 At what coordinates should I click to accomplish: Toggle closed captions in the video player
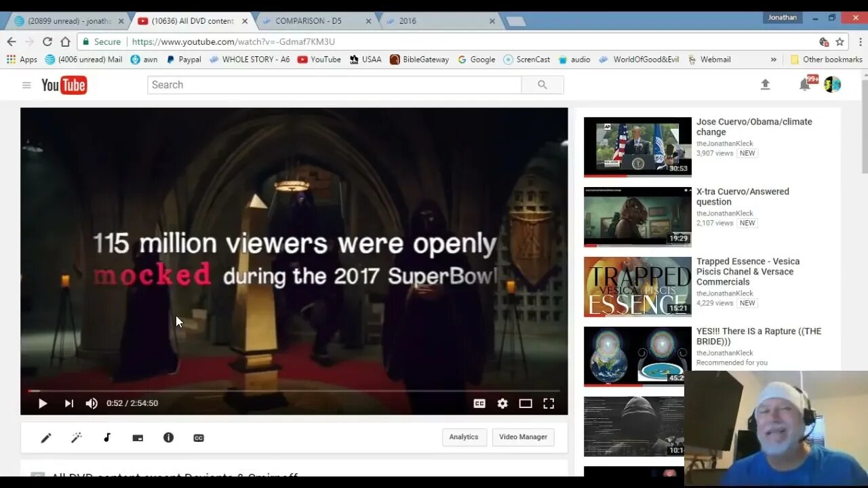click(479, 403)
